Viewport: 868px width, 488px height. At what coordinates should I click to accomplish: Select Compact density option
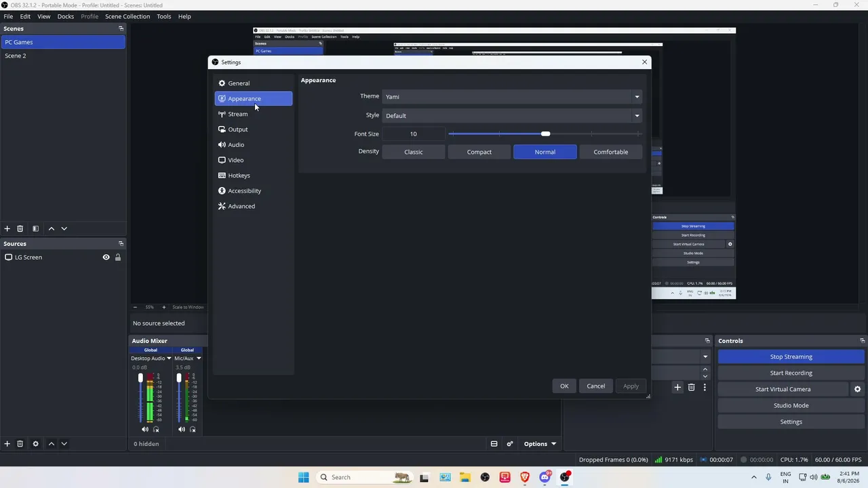click(x=479, y=152)
